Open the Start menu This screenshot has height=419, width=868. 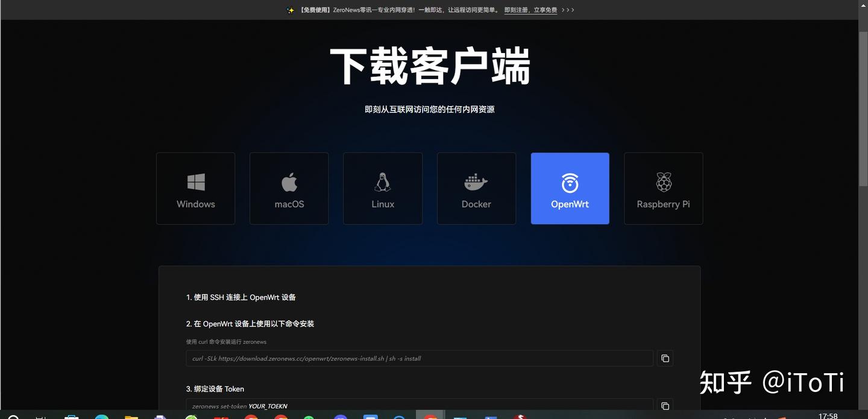(x=11, y=416)
